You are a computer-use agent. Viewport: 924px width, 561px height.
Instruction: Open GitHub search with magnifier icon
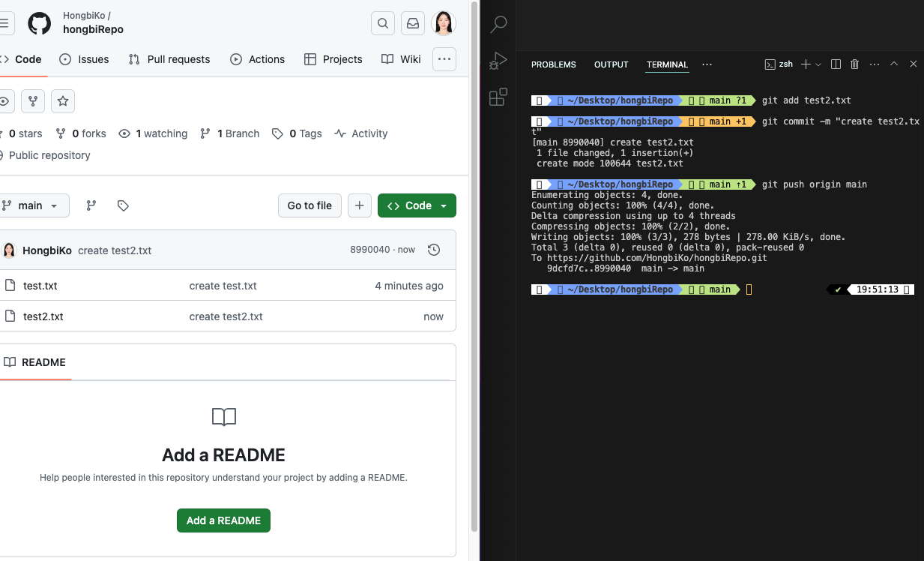383,23
